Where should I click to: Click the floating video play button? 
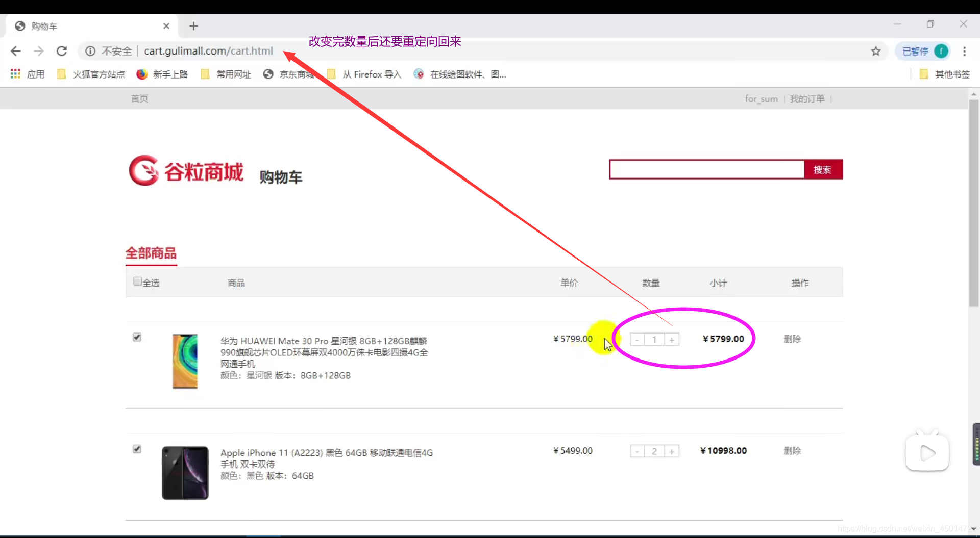927,452
